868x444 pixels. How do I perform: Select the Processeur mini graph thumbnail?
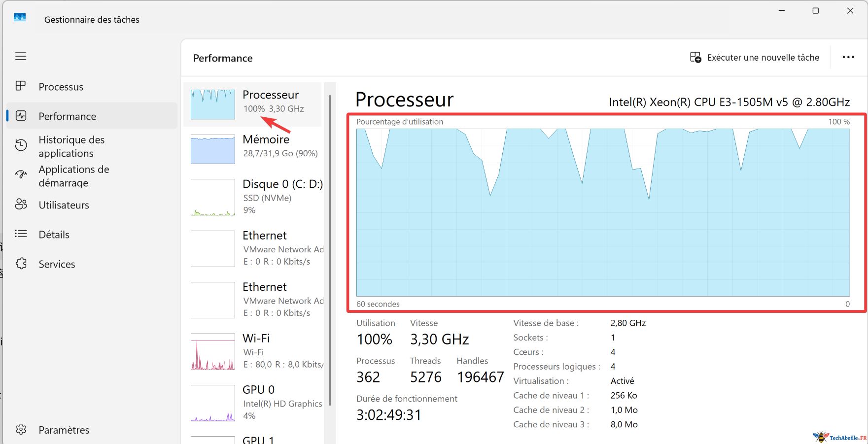(213, 104)
